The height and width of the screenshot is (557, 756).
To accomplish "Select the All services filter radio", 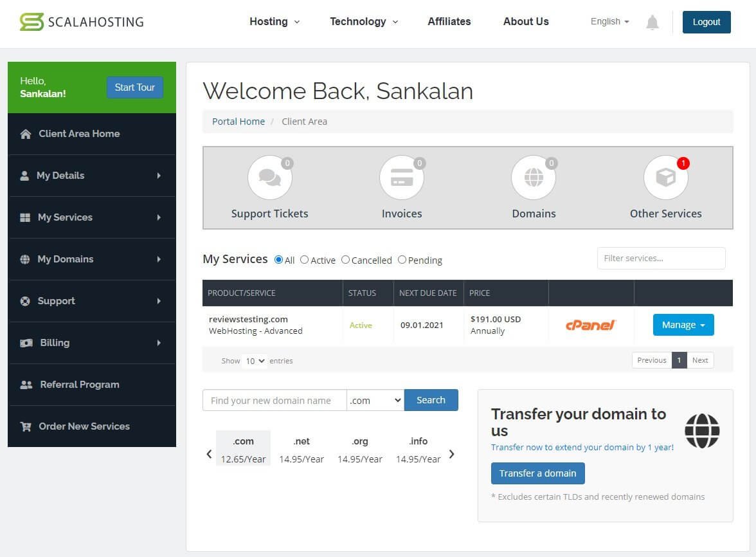I will pos(278,259).
